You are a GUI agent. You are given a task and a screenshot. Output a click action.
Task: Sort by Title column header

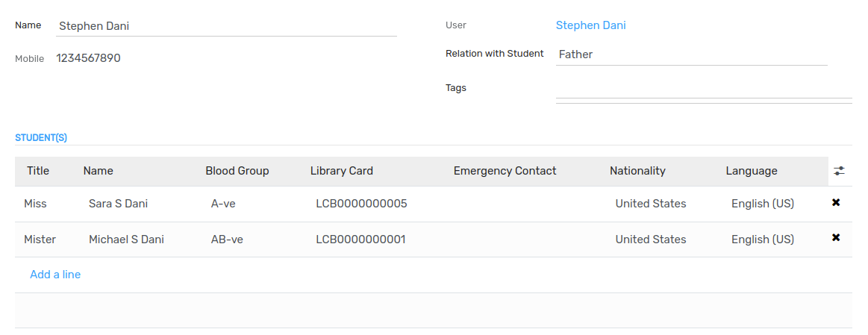38,171
